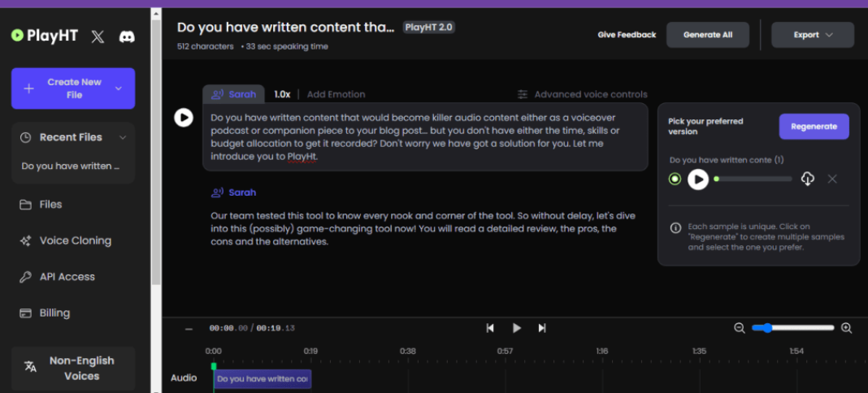Open Billing in the sidebar
Image resolution: width=868 pixels, height=393 pixels.
(45, 313)
